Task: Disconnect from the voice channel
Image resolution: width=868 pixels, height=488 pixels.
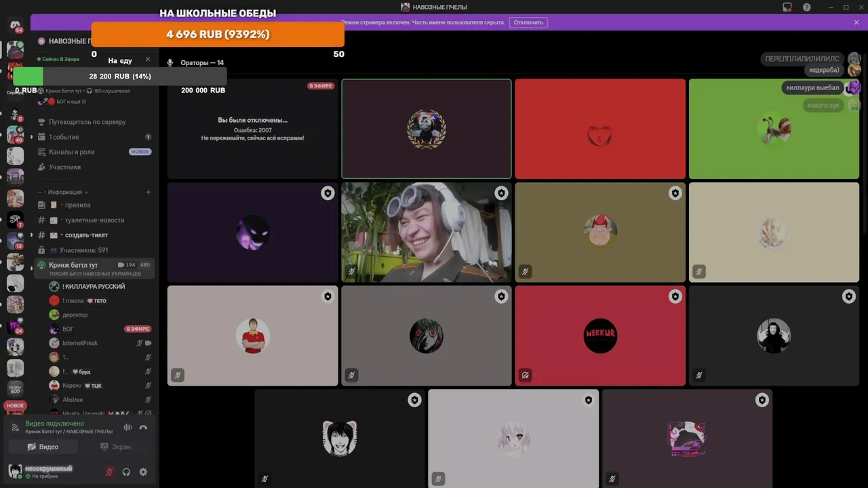Action: pyautogui.click(x=143, y=428)
